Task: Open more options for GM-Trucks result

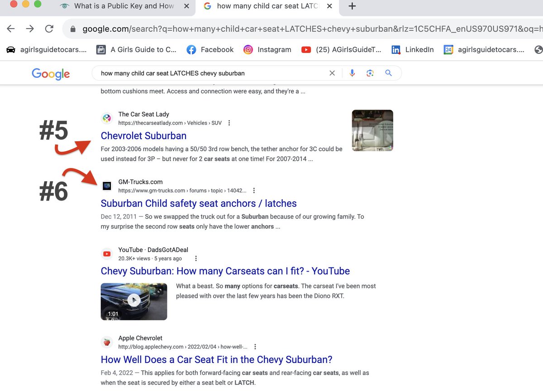Action: click(254, 191)
